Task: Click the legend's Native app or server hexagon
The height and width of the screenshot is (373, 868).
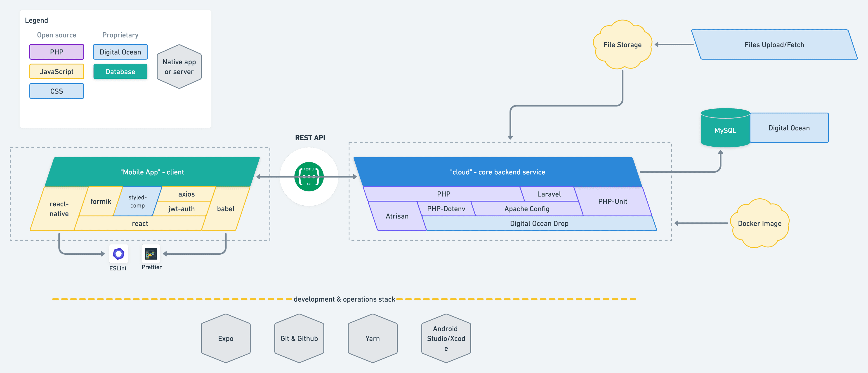Action: [x=179, y=67]
